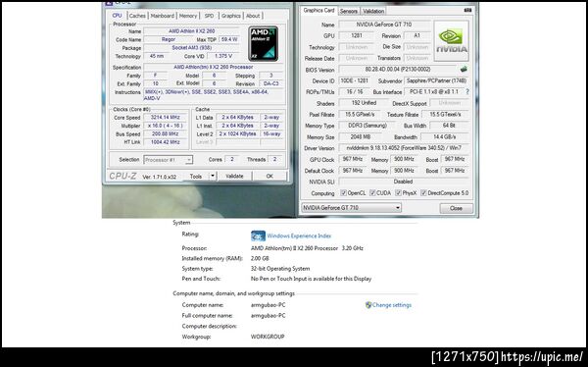
Task: Click the HT Link value 1004.42 MHz
Action: click(165, 142)
